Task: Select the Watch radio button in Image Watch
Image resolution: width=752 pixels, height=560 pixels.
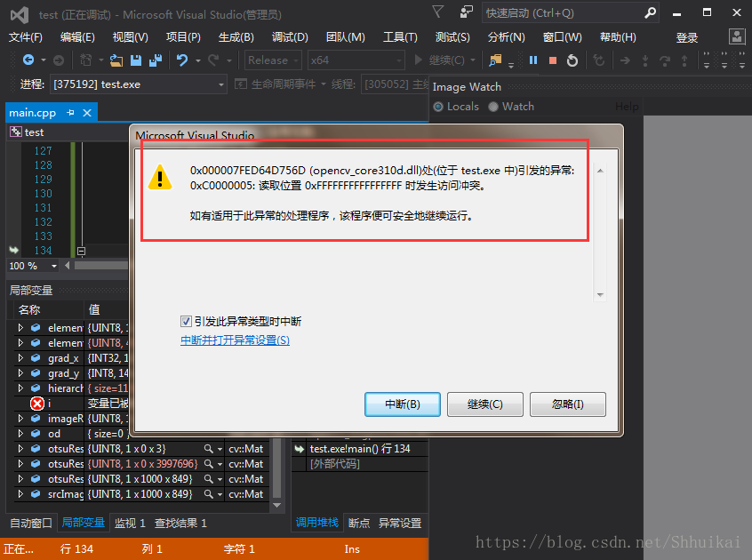Action: coord(493,107)
